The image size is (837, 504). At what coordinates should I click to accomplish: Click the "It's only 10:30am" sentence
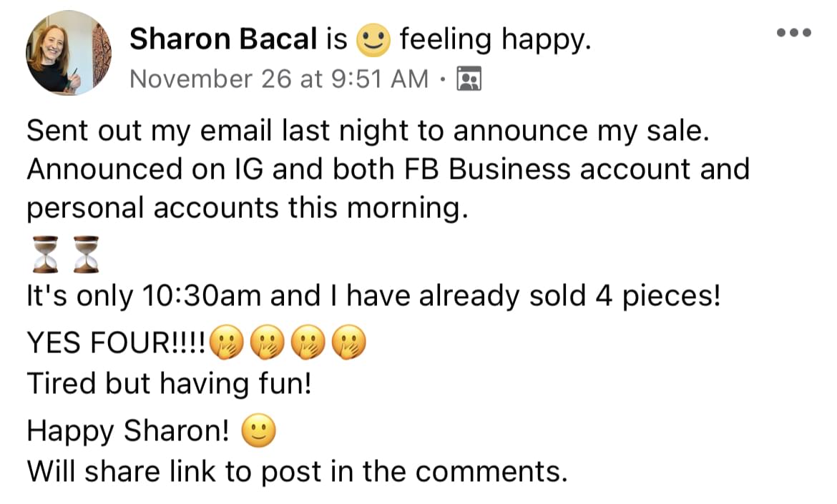[x=372, y=296]
